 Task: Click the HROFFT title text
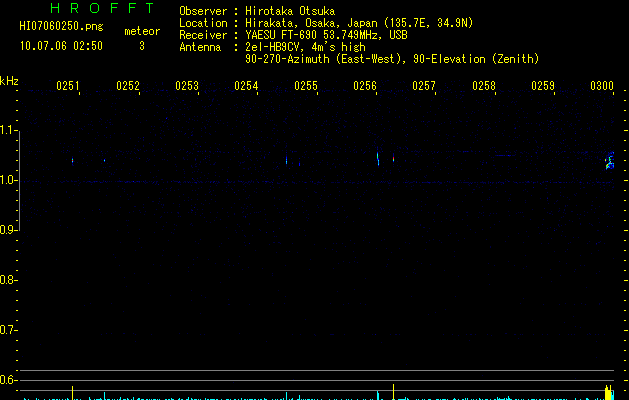coord(102,8)
